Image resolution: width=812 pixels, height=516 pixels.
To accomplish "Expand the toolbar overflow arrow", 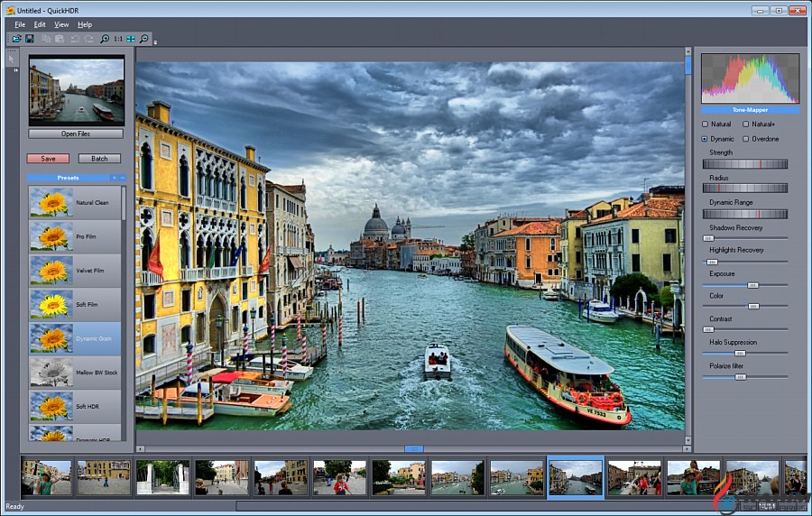I will coord(154,41).
